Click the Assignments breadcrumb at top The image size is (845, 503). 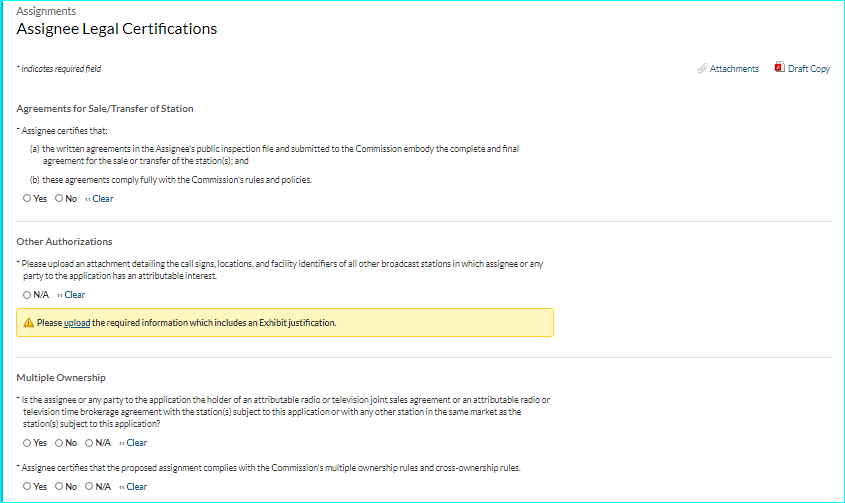coord(46,11)
